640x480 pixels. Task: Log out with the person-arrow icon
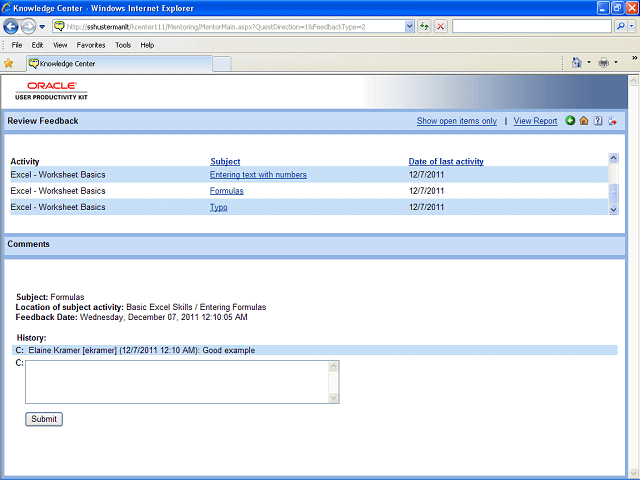[612, 120]
